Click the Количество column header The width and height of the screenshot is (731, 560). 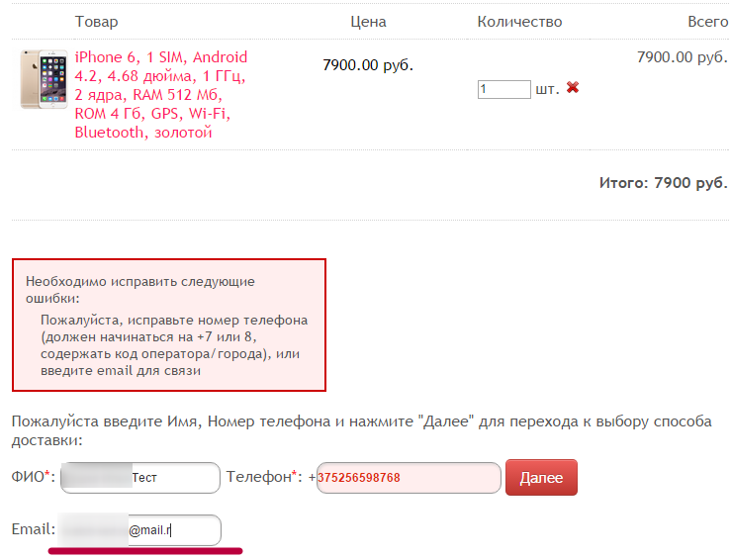click(519, 22)
